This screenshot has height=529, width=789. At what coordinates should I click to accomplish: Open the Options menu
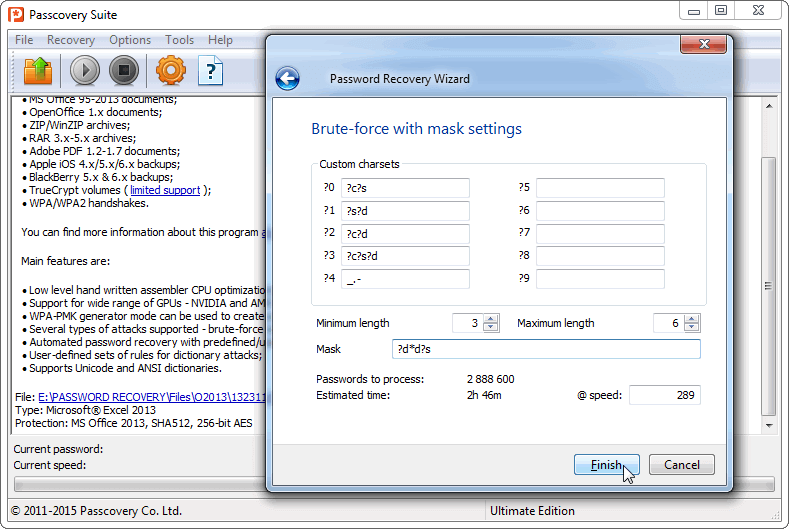pyautogui.click(x=130, y=40)
